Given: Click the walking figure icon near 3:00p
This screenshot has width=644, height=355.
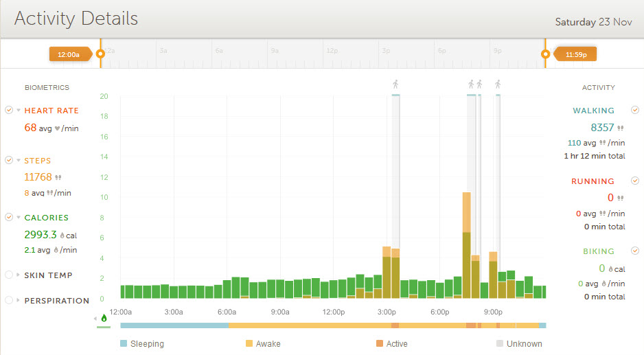Looking at the screenshot, I should click(x=395, y=84).
